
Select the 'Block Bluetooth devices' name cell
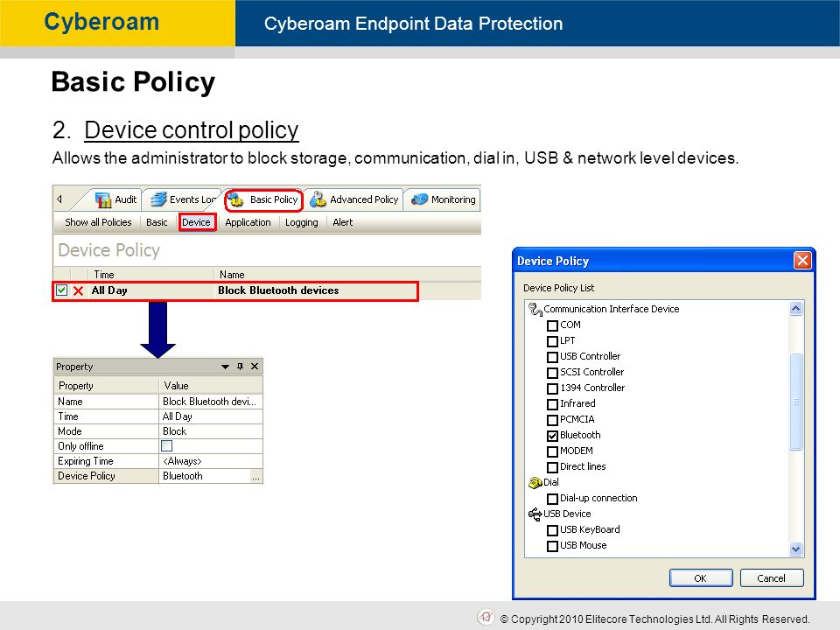278,290
